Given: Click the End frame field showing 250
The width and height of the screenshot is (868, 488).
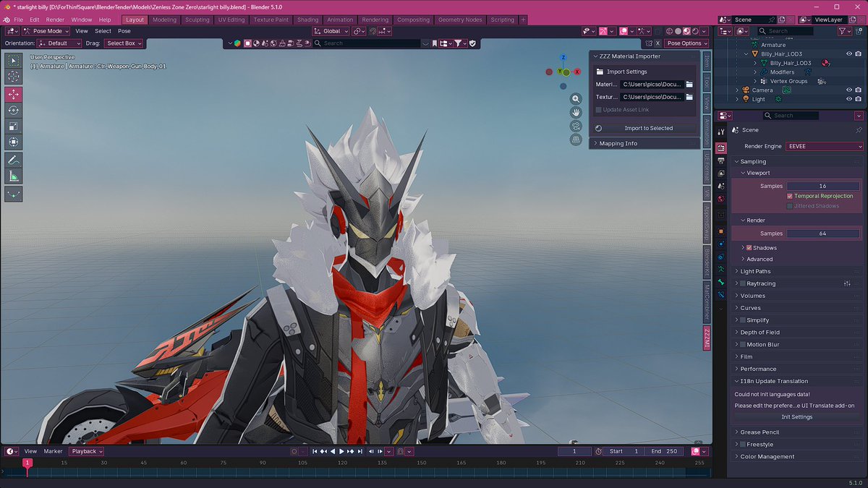Looking at the screenshot, I should pos(665,451).
